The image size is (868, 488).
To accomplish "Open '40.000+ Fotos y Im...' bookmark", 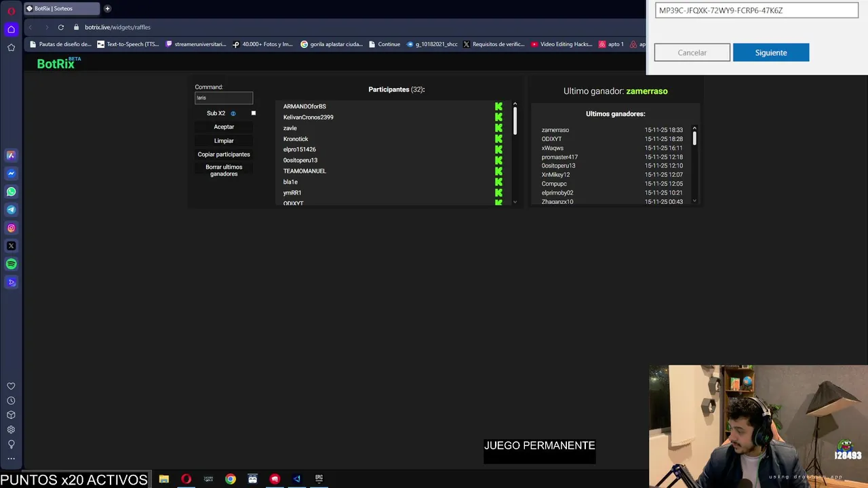I will [x=263, y=44].
